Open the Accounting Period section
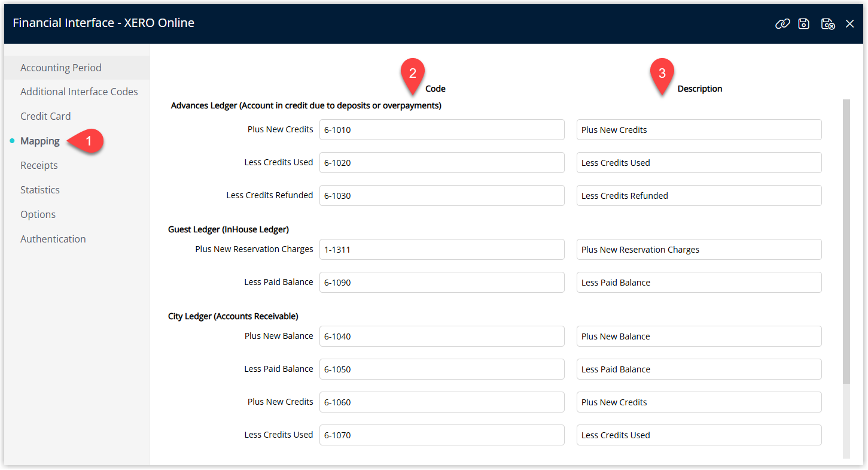 pyautogui.click(x=77, y=68)
